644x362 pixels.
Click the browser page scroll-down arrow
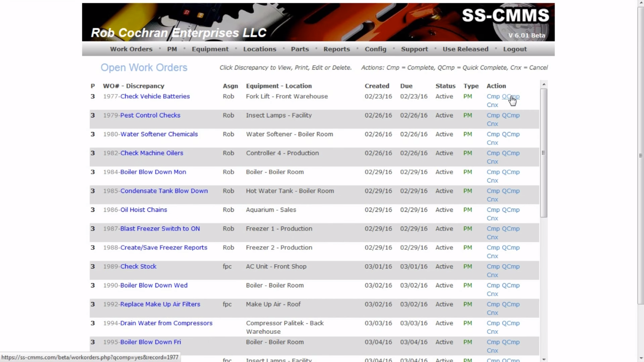tap(640, 358)
